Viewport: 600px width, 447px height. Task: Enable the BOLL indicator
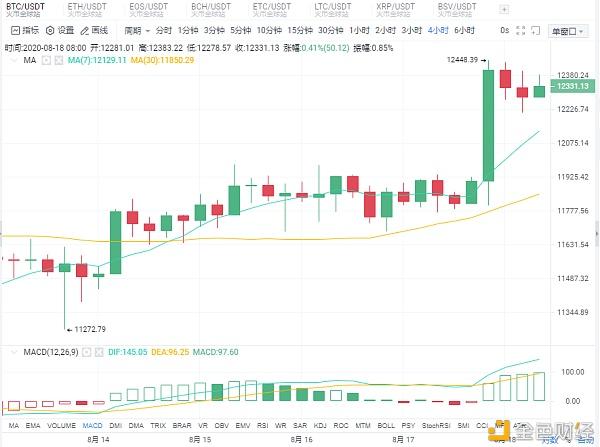click(386, 426)
